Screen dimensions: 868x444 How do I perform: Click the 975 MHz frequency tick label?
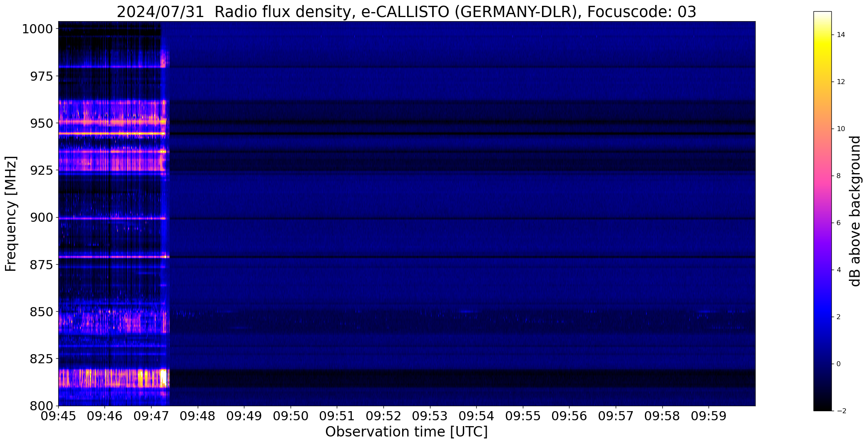[42, 76]
